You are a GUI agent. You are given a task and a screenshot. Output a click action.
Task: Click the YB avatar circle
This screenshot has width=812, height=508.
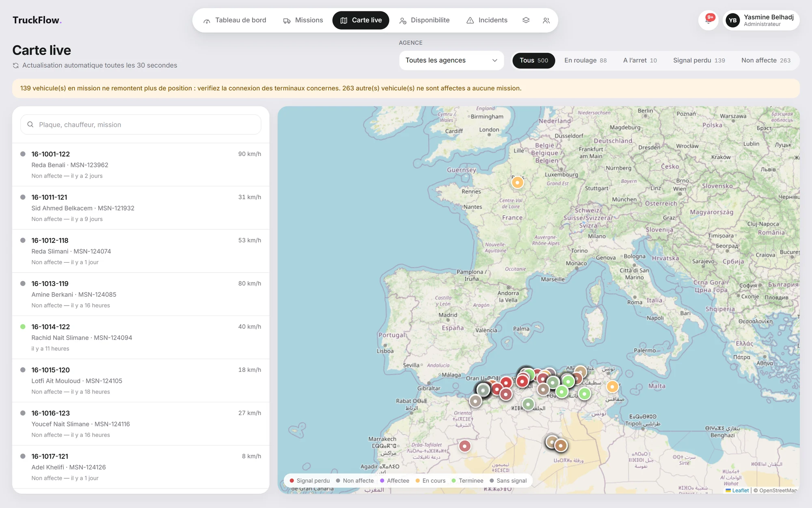[733, 20]
